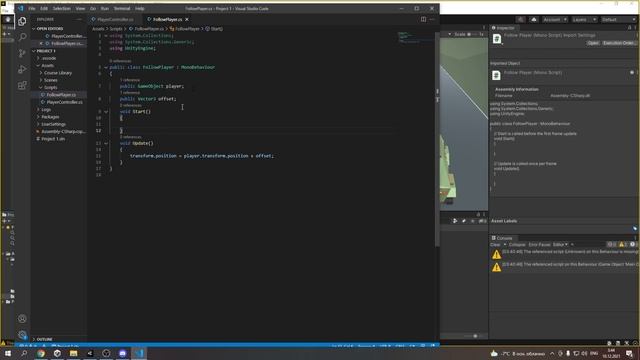
Task: Open the editor More Actions ellipsis in VS Code
Action: [x=432, y=19]
